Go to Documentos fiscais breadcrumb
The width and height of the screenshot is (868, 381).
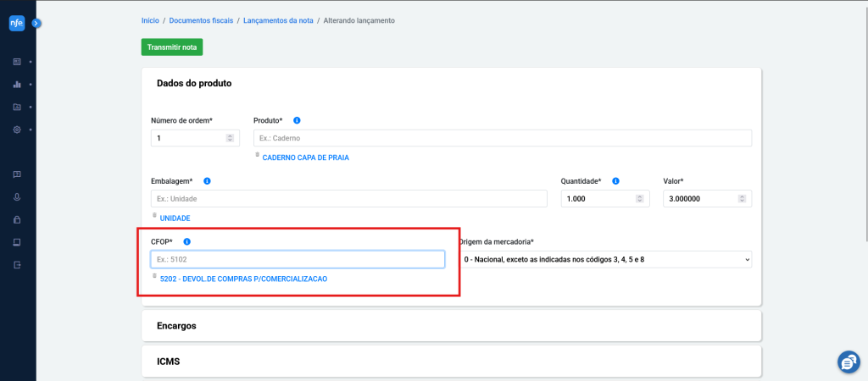coord(203,20)
